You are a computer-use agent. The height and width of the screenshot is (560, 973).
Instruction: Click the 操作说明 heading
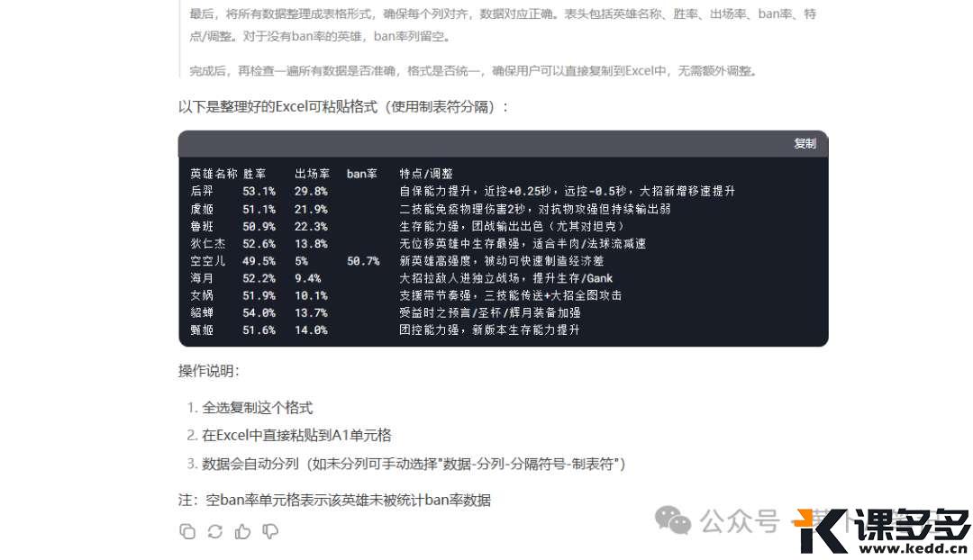pos(208,371)
